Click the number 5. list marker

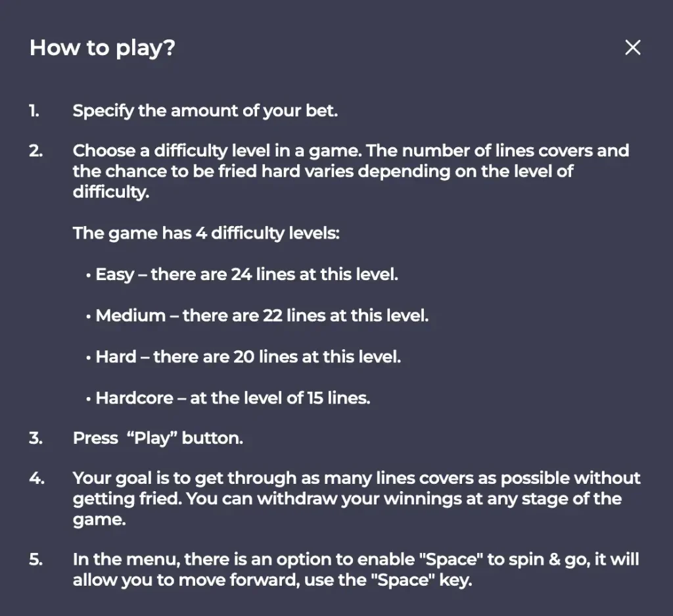click(36, 559)
